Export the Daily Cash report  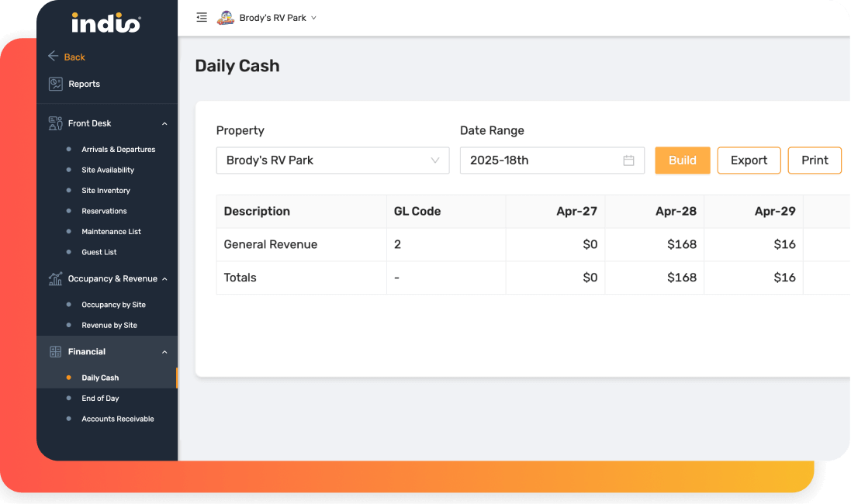click(x=749, y=161)
